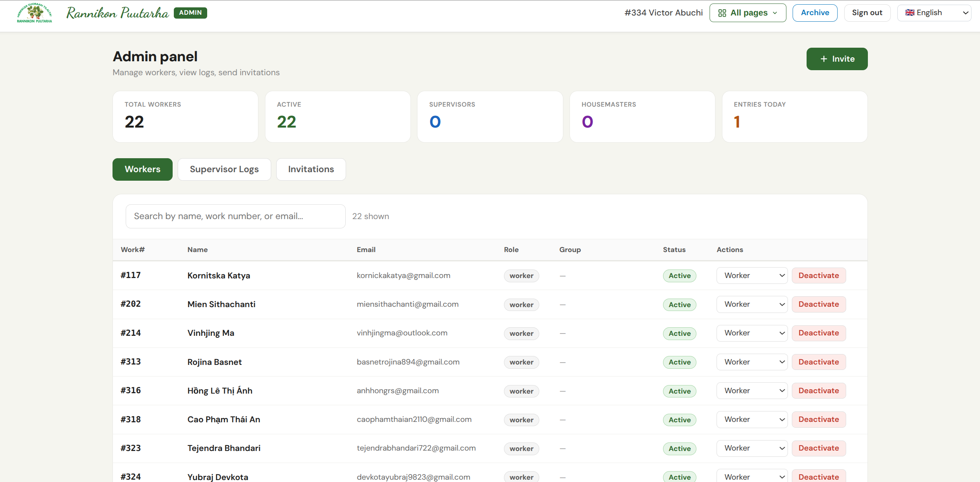Open the All pages dropdown

pyautogui.click(x=748, y=13)
